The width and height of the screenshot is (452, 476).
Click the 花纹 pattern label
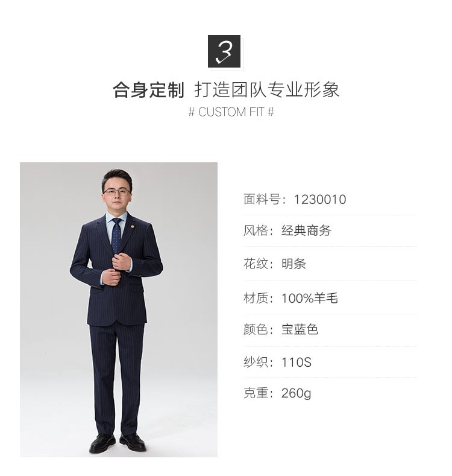click(x=255, y=264)
